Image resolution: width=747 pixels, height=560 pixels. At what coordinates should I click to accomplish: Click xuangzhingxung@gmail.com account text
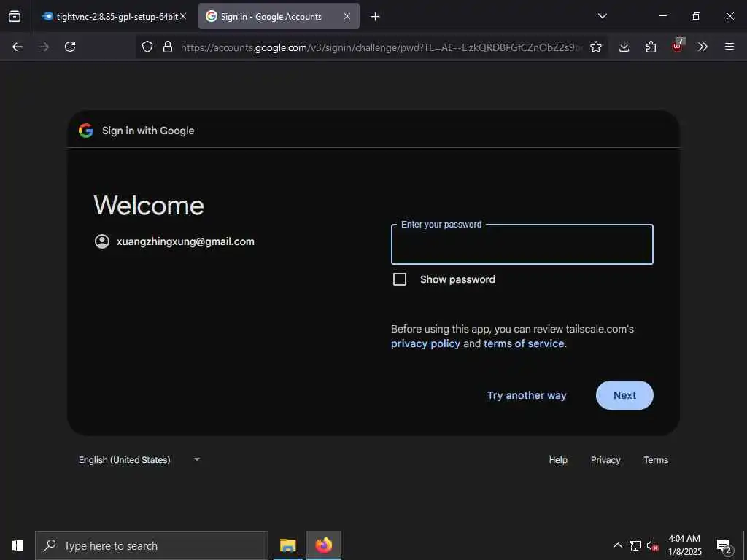tap(185, 241)
